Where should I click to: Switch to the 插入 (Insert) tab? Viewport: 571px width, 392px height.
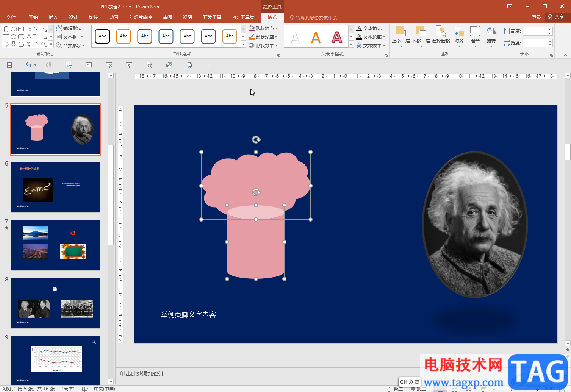(x=53, y=17)
